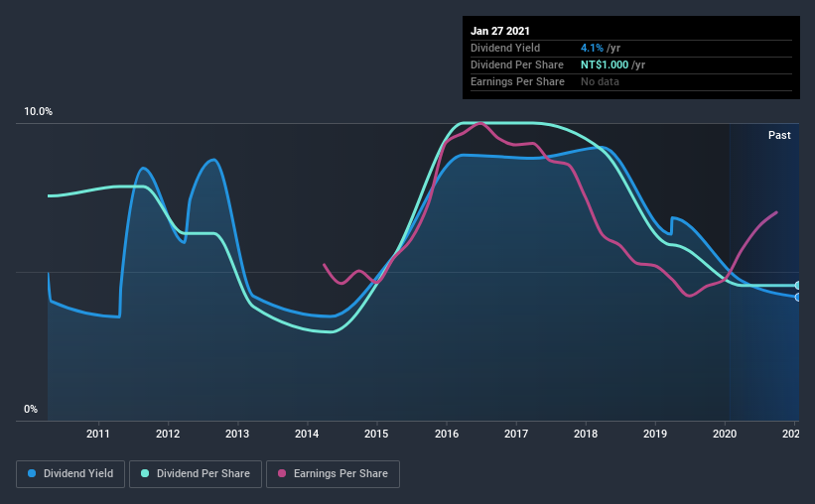The height and width of the screenshot is (504, 815).
Task: Click the teal Dividend Per Share legend dot
Action: coord(145,473)
